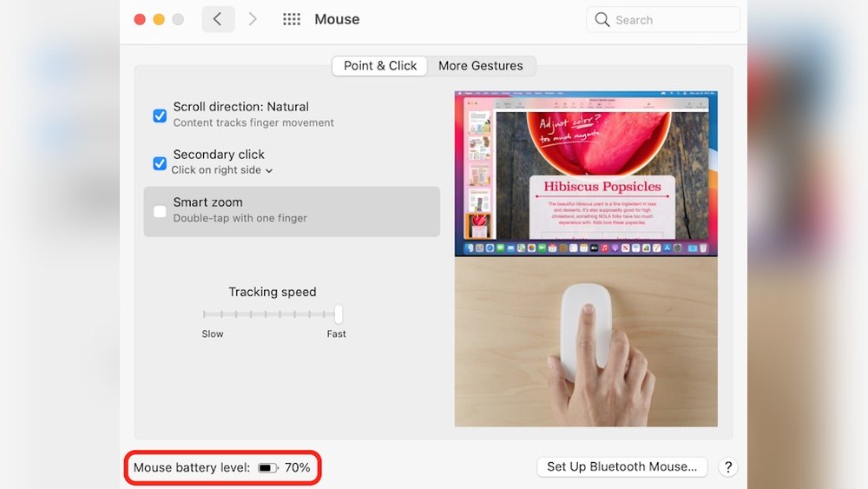Switch to the More Gestures tab
This screenshot has width=868, height=489.
(x=480, y=66)
